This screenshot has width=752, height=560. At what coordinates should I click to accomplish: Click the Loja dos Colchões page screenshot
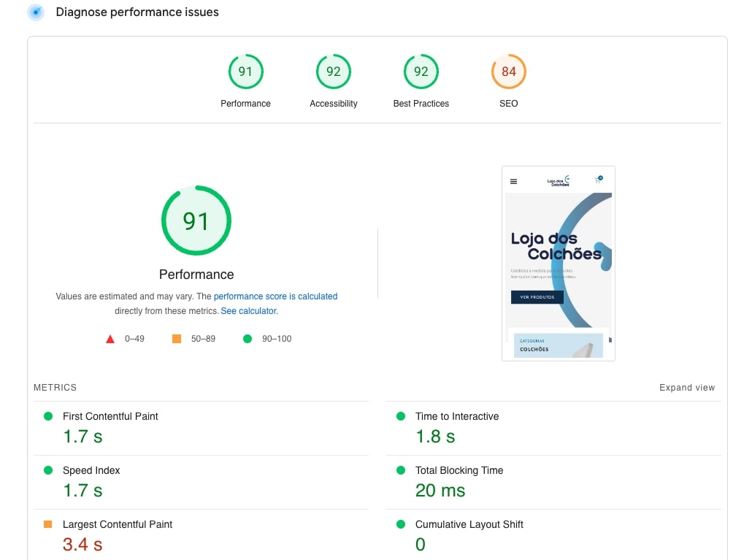tap(559, 263)
